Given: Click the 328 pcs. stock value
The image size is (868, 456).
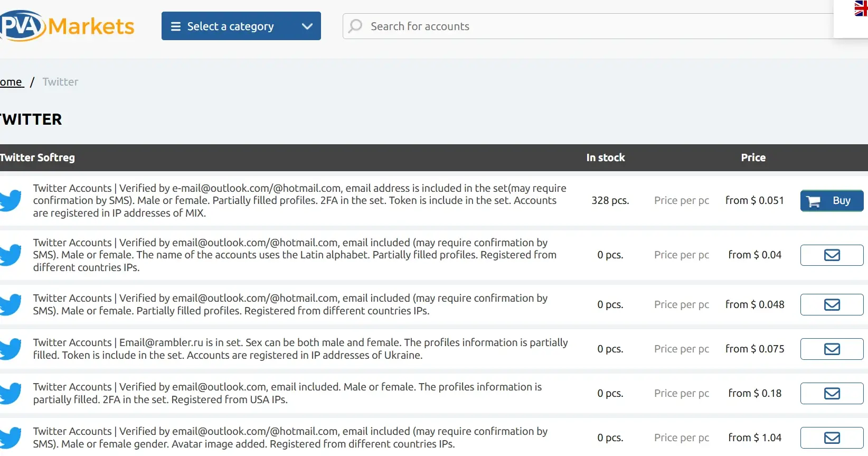Looking at the screenshot, I should (610, 201).
